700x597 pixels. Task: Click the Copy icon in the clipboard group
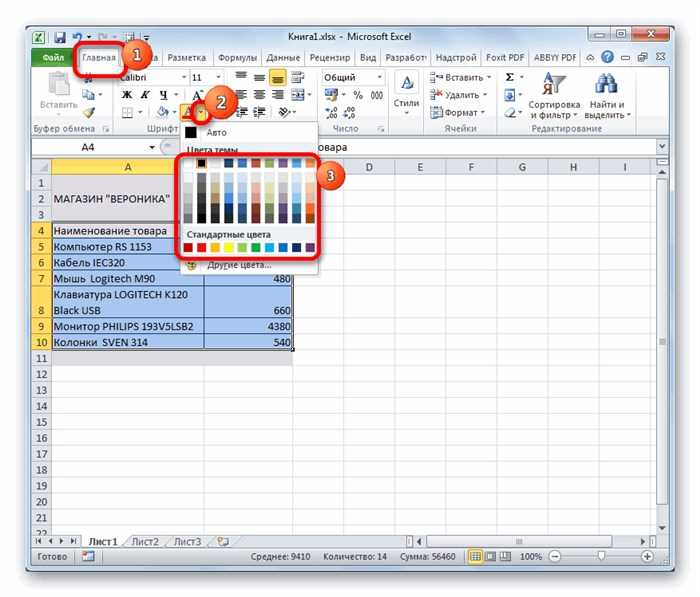(88, 95)
